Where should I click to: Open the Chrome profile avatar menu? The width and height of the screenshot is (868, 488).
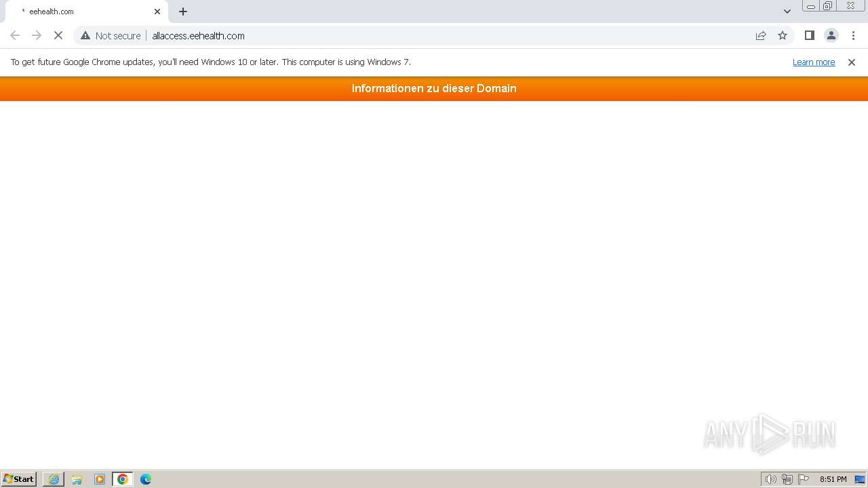click(831, 35)
